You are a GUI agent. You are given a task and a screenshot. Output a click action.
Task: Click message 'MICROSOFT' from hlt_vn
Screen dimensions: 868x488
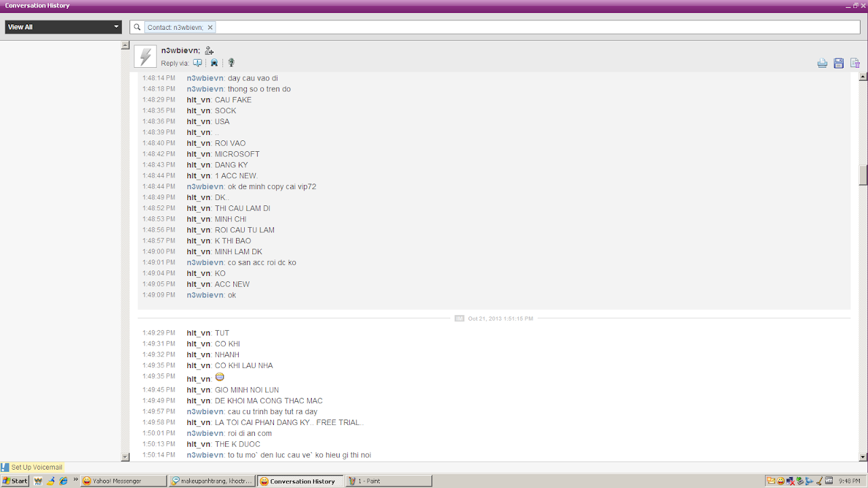(x=237, y=154)
